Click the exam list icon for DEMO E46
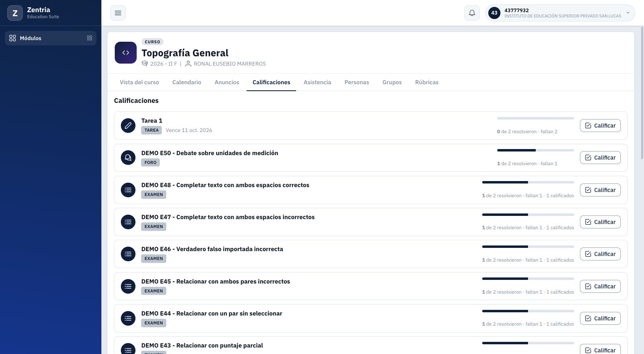This screenshot has height=354, width=644. click(x=128, y=254)
